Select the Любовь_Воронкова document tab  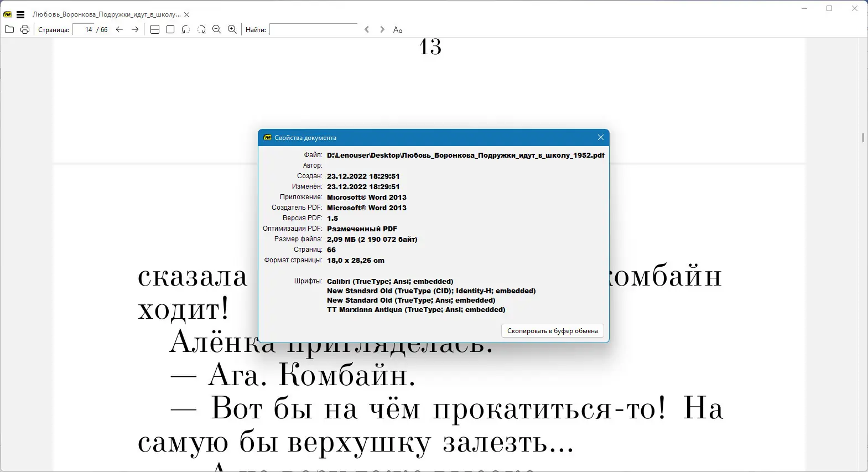tap(107, 14)
